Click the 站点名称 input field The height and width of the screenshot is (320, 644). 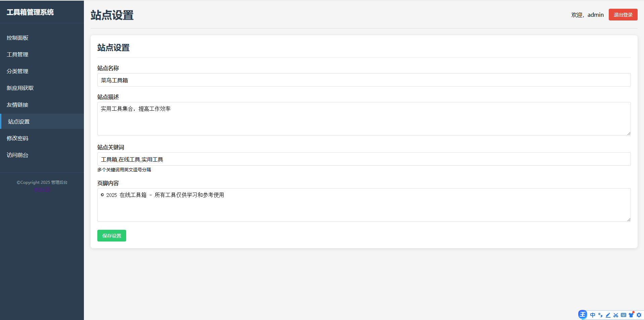pyautogui.click(x=364, y=80)
